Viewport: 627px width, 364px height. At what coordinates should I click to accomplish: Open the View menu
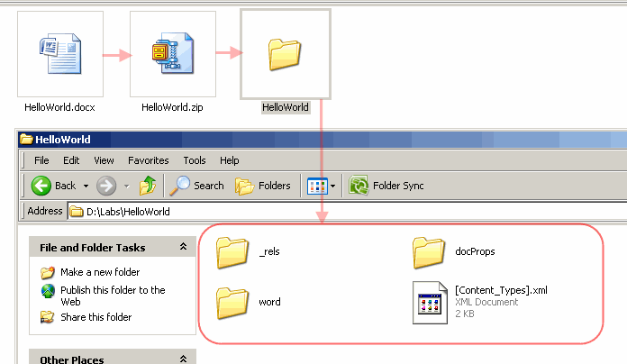pos(104,160)
